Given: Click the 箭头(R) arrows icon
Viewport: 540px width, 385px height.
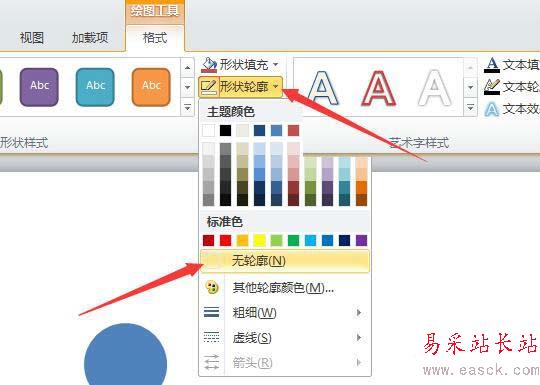Looking at the screenshot, I should 211,362.
